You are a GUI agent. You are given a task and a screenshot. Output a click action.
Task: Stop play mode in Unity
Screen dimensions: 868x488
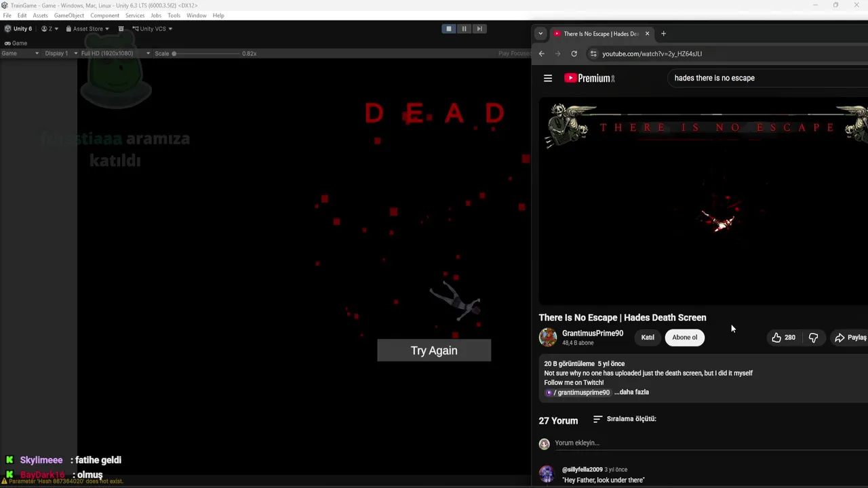tap(448, 28)
